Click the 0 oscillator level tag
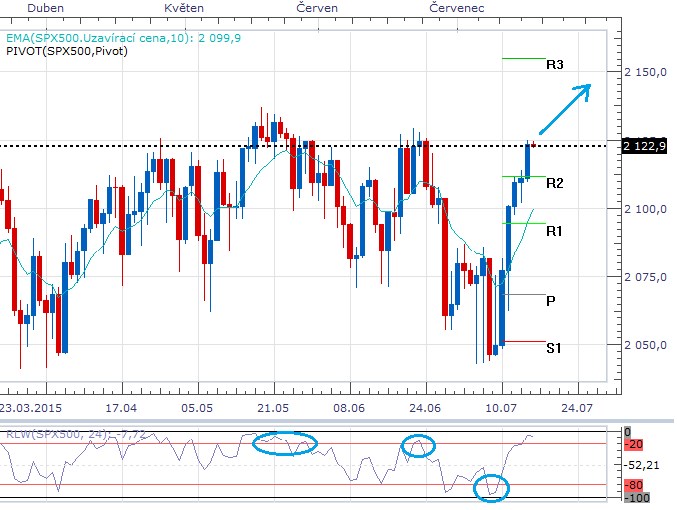The image size is (677, 510). point(628,432)
